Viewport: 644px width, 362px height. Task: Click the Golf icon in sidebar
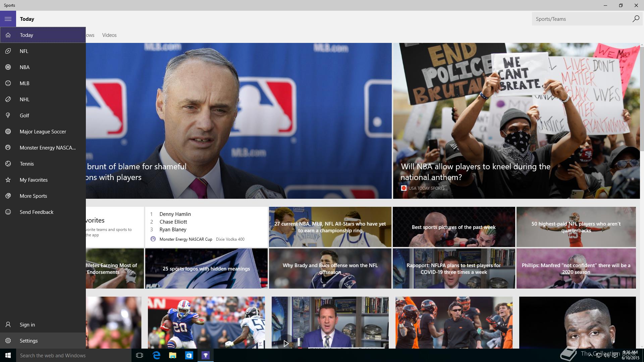8,115
